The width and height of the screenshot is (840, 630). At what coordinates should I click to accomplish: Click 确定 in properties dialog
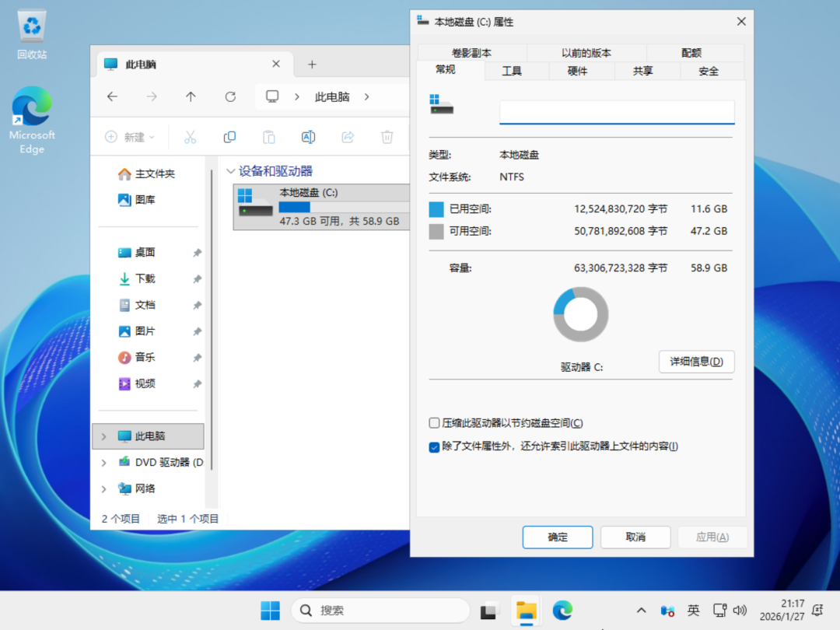[x=558, y=537]
